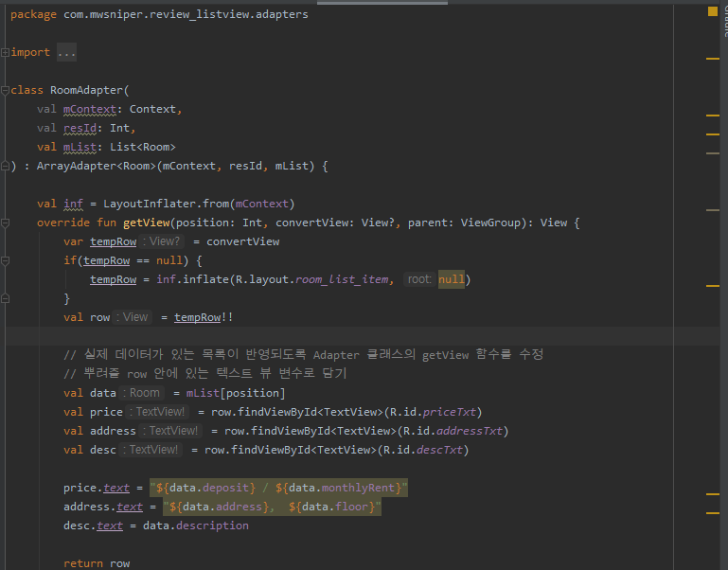Image resolution: width=728 pixels, height=570 pixels.
Task: Click 'LayoutInflater.from' call
Action: pos(167,204)
